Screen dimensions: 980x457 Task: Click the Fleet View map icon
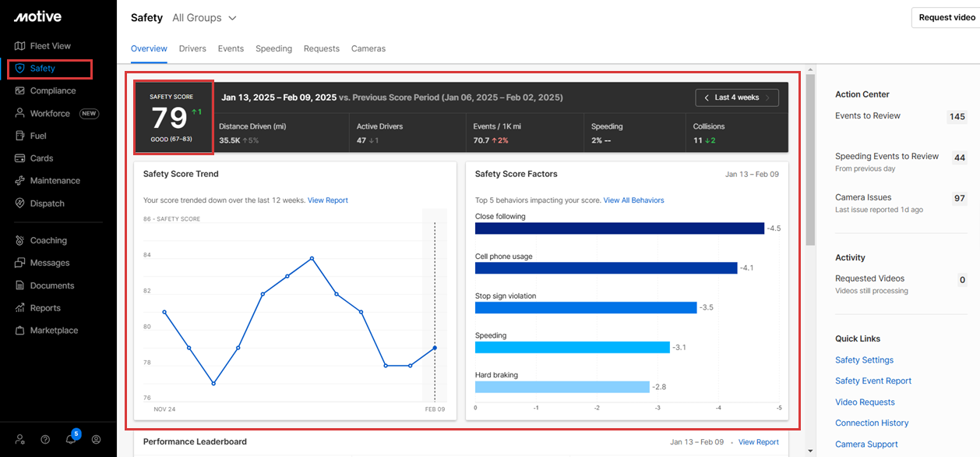20,46
